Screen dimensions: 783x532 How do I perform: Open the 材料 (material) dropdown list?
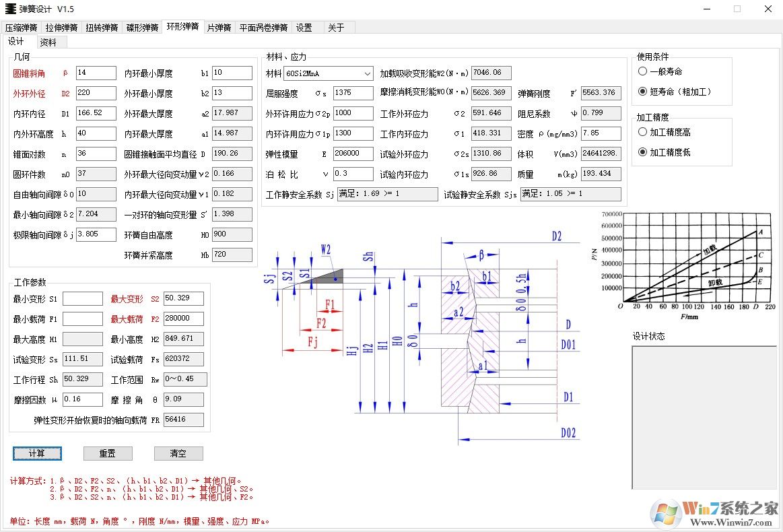click(367, 73)
